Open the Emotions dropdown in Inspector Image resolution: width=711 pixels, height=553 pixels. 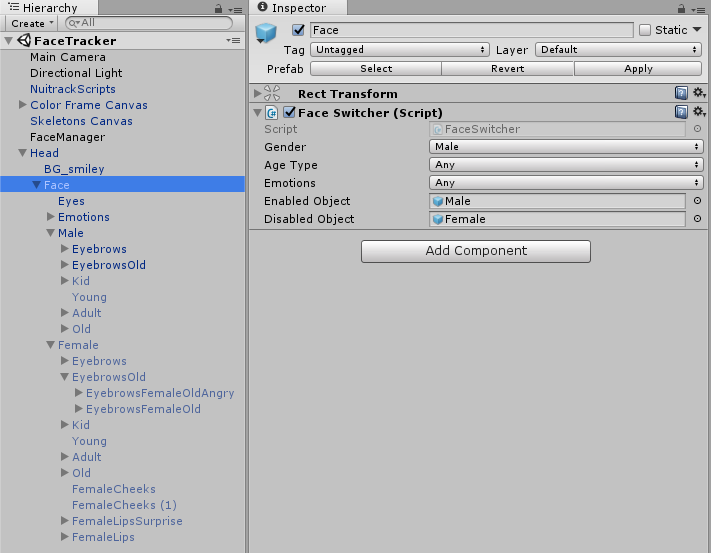[566, 183]
